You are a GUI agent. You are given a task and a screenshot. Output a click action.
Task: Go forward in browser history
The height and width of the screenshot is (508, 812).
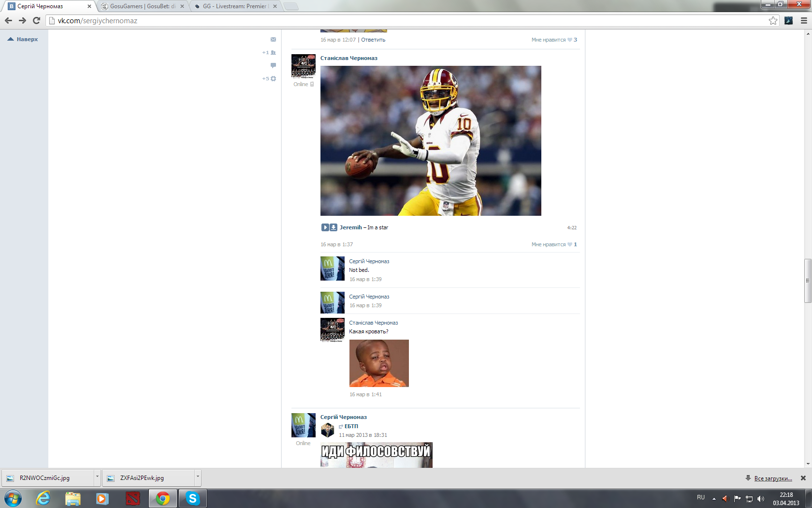[22, 20]
